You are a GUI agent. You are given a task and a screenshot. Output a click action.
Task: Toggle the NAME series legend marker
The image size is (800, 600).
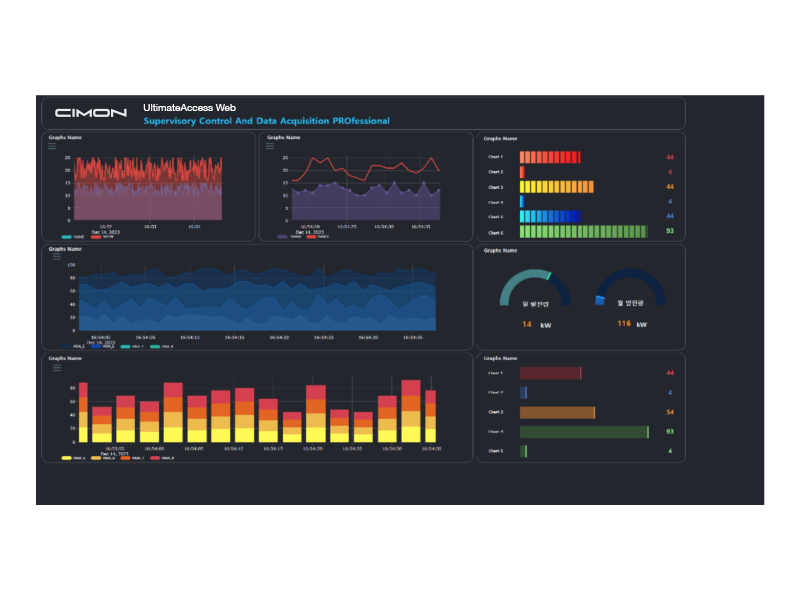66,236
